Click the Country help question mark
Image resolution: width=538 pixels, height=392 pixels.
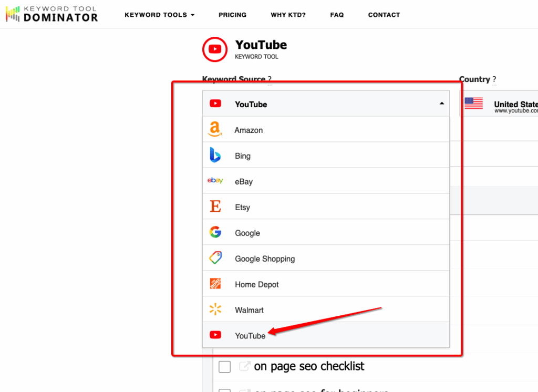tap(494, 79)
